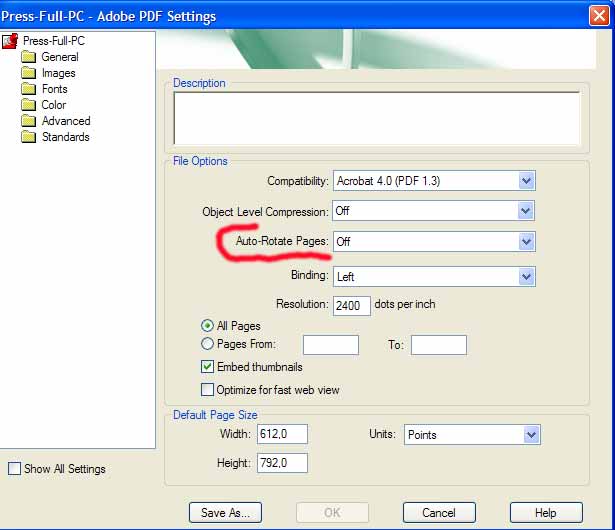Click the Resolution 2400 field
The image size is (615, 530).
tap(352, 306)
